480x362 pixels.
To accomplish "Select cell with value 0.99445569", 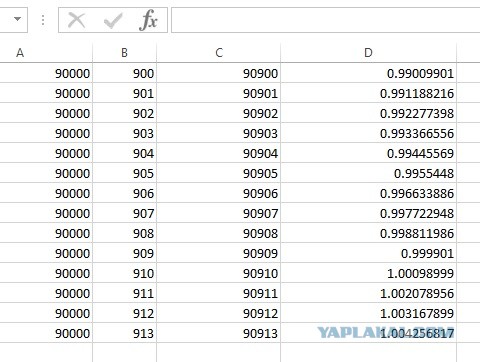I will click(x=369, y=153).
